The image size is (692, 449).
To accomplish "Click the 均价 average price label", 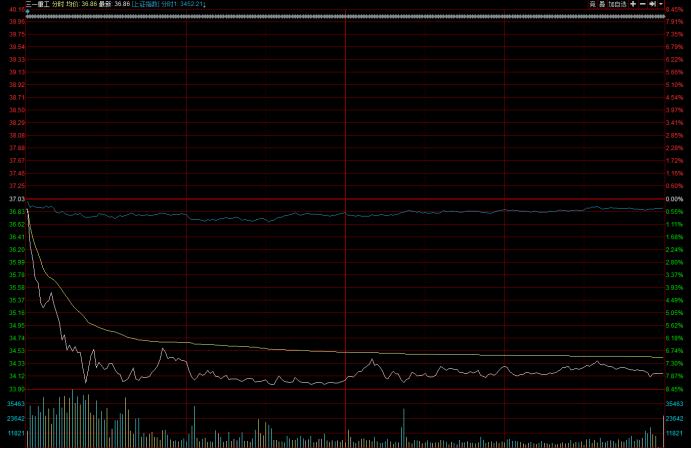I will (x=72, y=4).
